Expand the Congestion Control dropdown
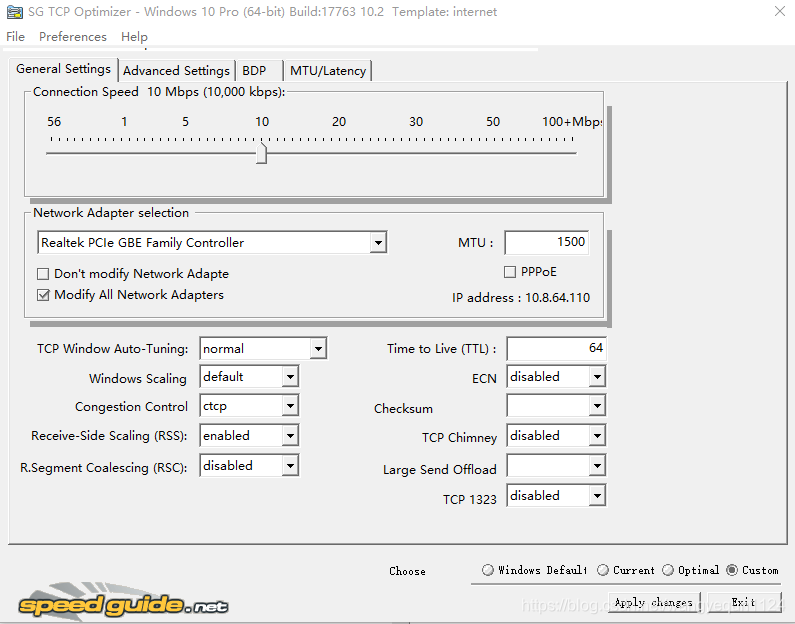Image resolution: width=795 pixels, height=624 pixels. 290,406
